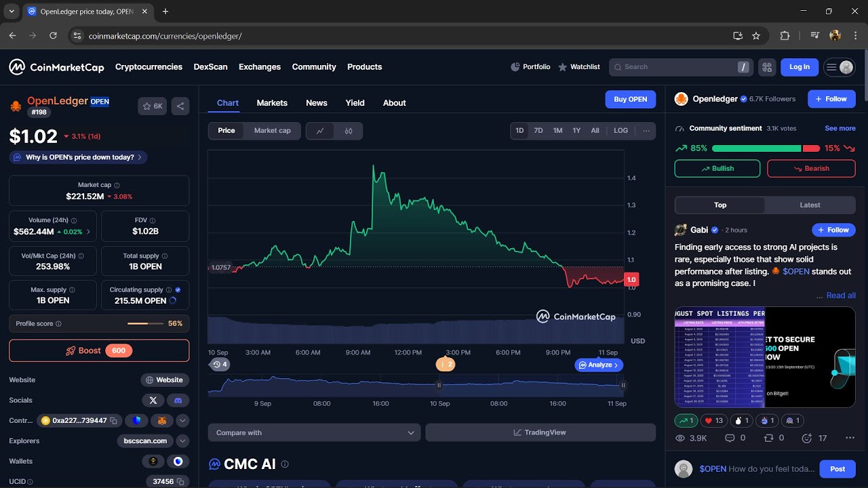Vote Bearish on community sentiment
The width and height of the screenshot is (868, 488).
811,169
